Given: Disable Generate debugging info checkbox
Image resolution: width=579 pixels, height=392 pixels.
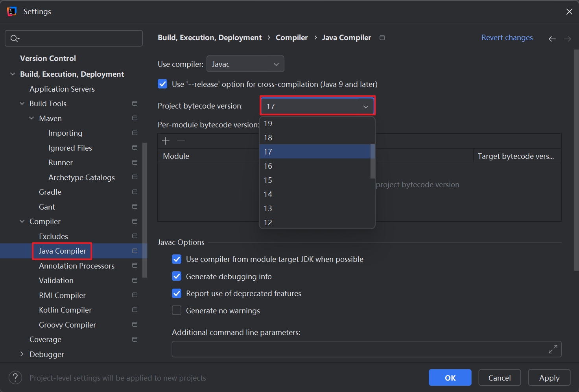Looking at the screenshot, I should [x=177, y=276].
